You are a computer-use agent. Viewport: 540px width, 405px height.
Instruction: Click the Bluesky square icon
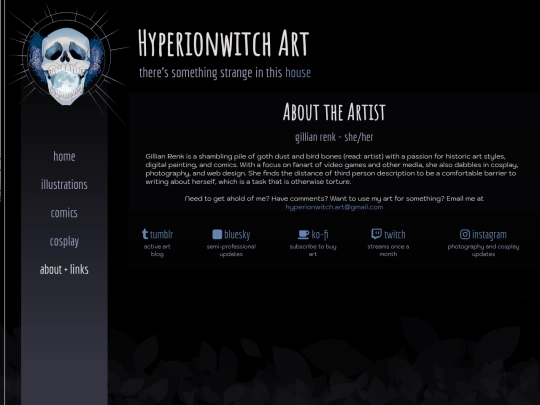[x=217, y=234]
